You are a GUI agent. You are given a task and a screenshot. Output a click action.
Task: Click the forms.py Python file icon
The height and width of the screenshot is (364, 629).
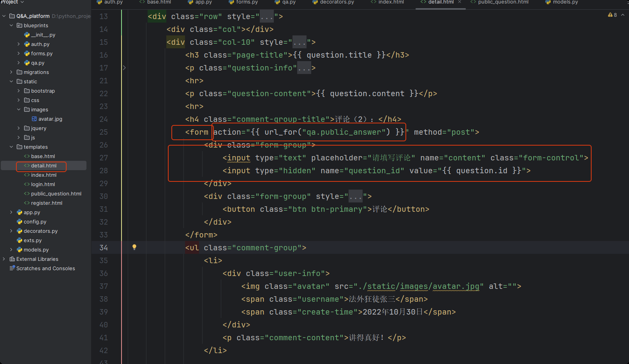click(27, 53)
